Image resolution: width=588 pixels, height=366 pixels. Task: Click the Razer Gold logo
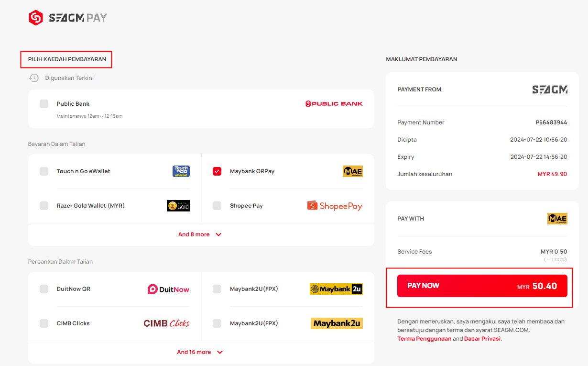pyautogui.click(x=178, y=206)
